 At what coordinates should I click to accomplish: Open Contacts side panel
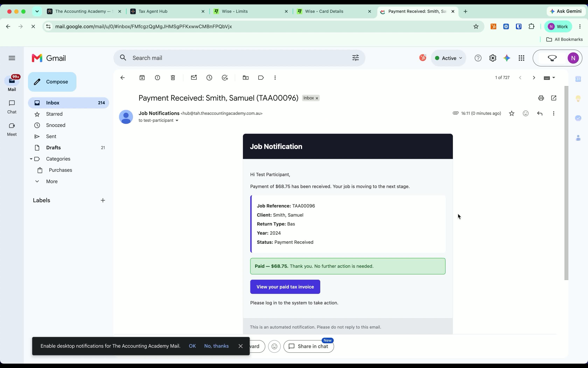pos(578,138)
